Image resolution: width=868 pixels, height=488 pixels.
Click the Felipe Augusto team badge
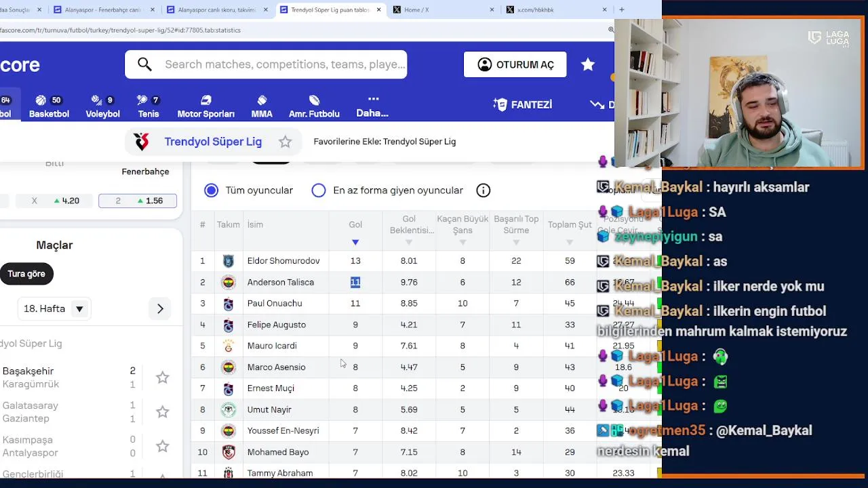pos(229,325)
